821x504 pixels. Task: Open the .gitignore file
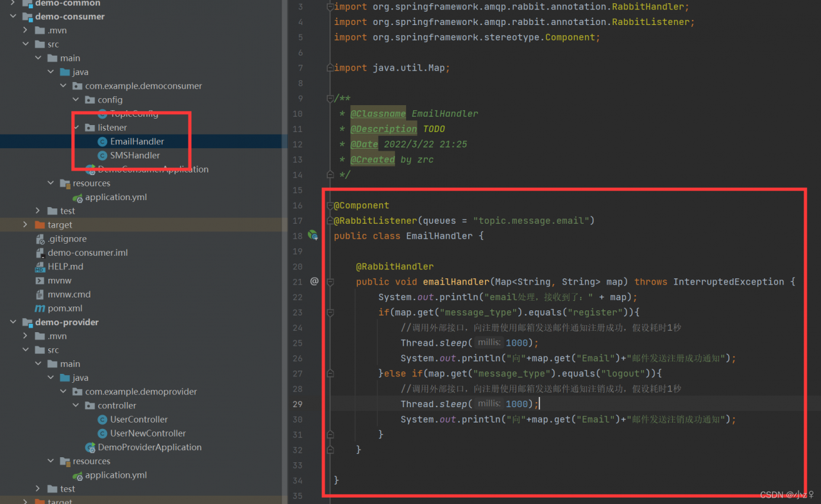(67, 239)
